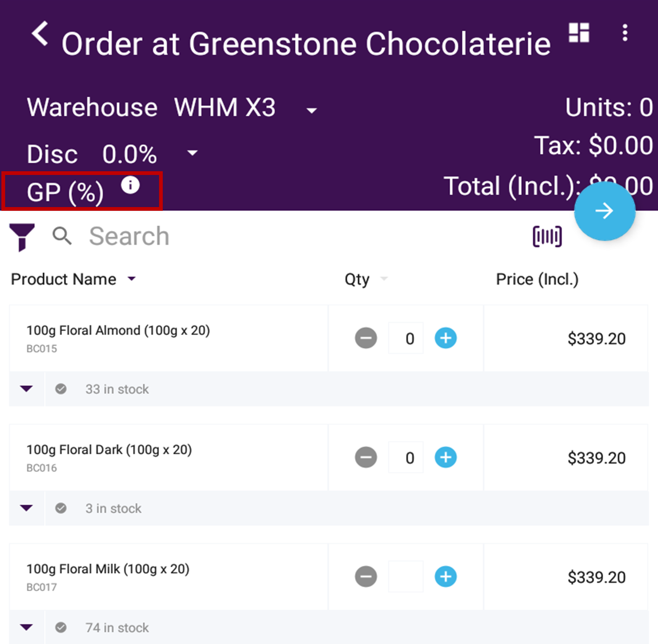Open the Disc 0.0% dropdown
The width and height of the screenshot is (658, 644).
(192, 153)
